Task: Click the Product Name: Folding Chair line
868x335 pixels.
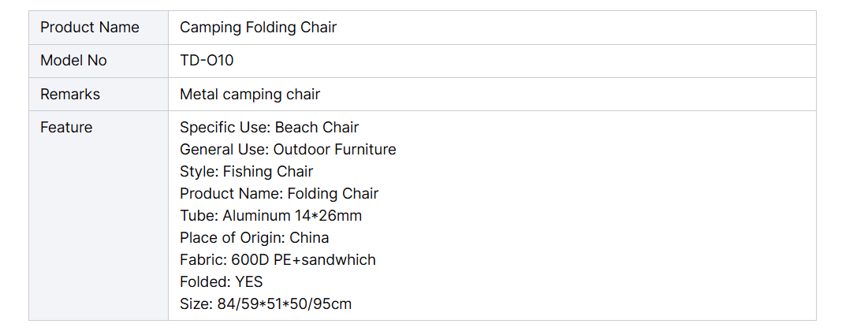Action: [x=279, y=194]
